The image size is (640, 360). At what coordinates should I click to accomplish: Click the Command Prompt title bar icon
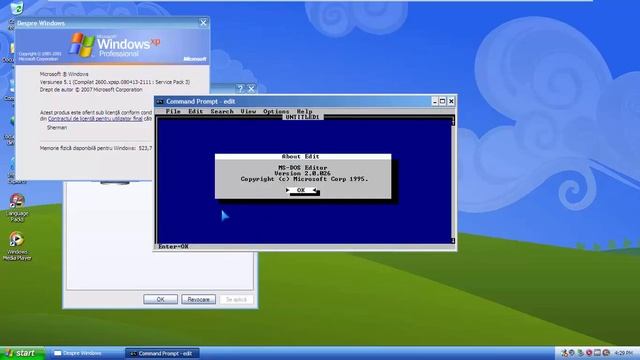(160, 102)
